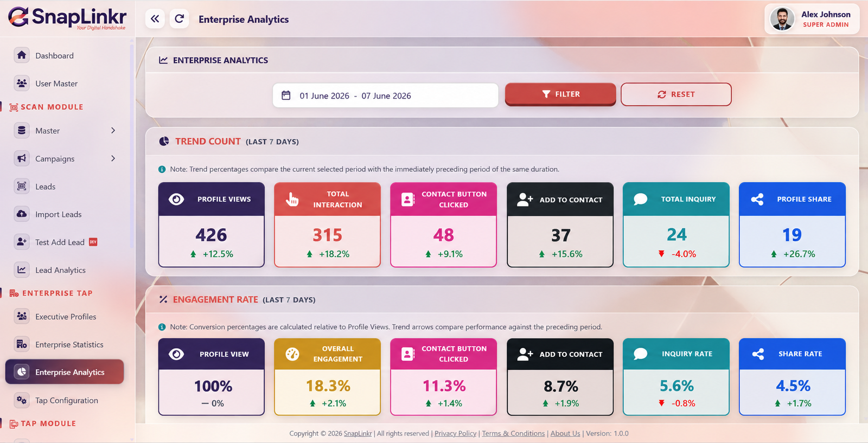Image resolution: width=868 pixels, height=443 pixels.
Task: Click the info icon beside Trend note
Action: [162, 169]
